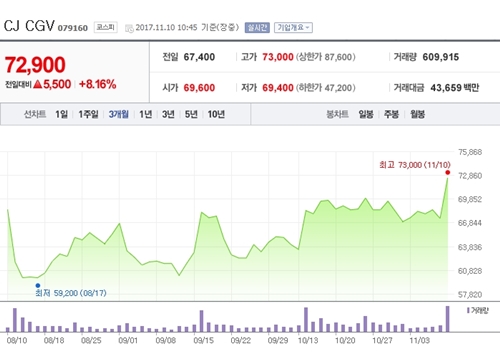
Task: Switch chart range to 3년
Action: point(168,114)
